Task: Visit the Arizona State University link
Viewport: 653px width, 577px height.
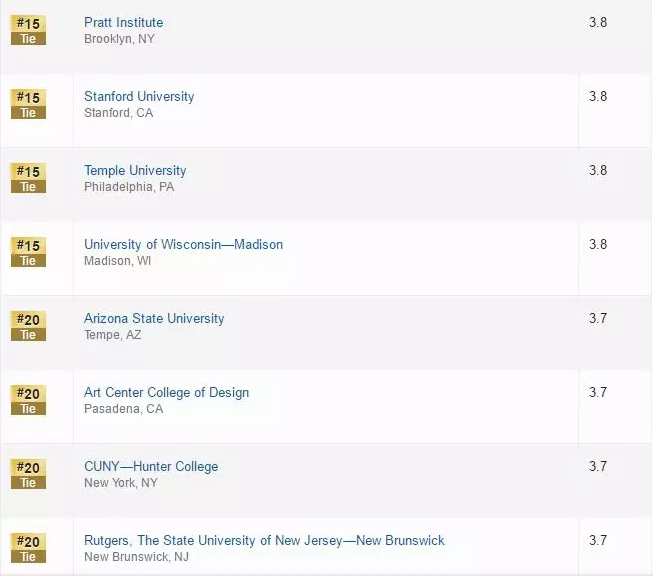Action: [x=154, y=318]
